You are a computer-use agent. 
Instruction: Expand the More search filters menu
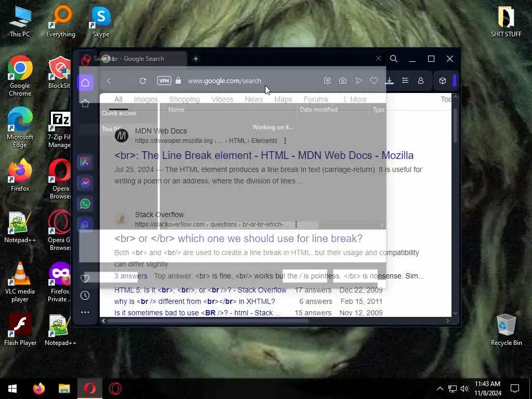pyautogui.click(x=354, y=99)
